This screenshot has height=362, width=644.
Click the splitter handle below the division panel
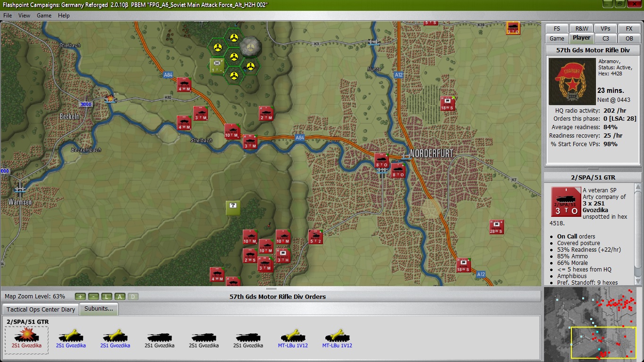tap(593, 169)
